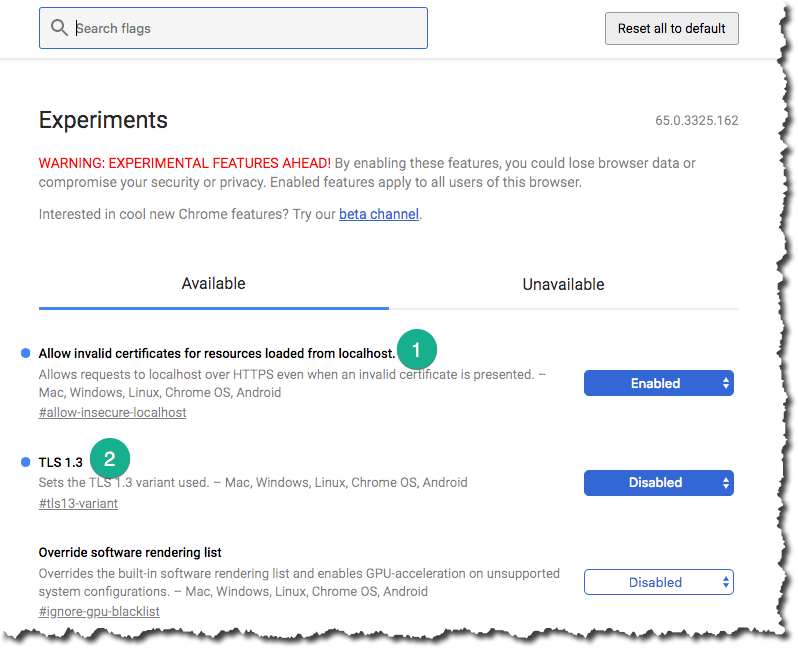
Task: Click the TLS 1.3 flag title
Action: (x=61, y=462)
